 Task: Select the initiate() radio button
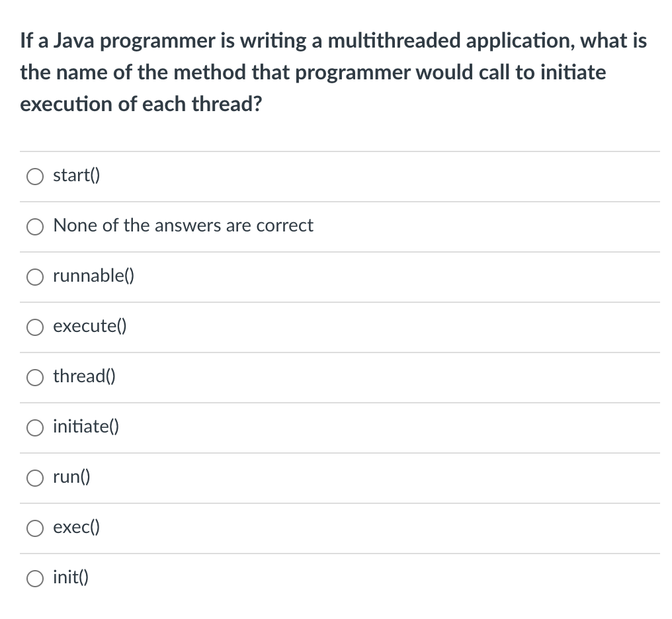(35, 428)
